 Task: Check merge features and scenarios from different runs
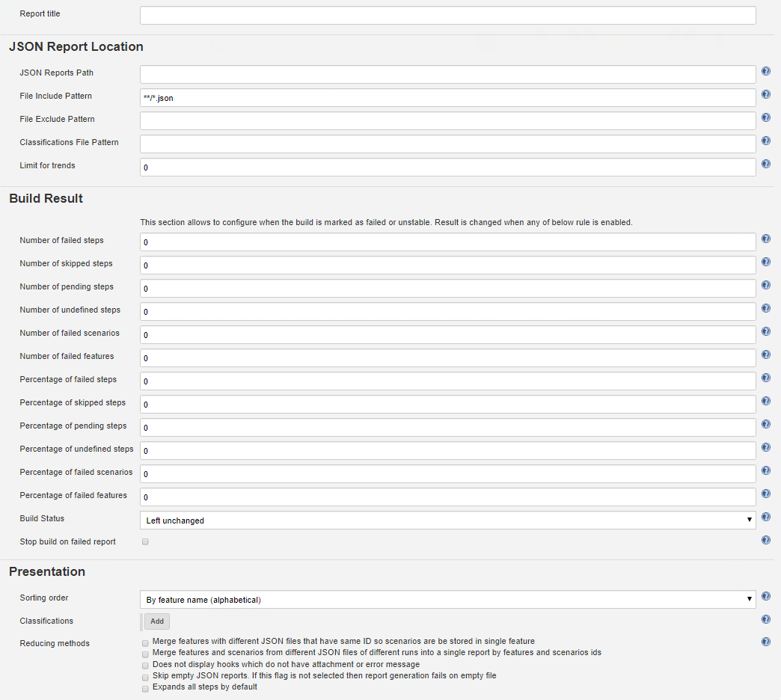click(145, 654)
